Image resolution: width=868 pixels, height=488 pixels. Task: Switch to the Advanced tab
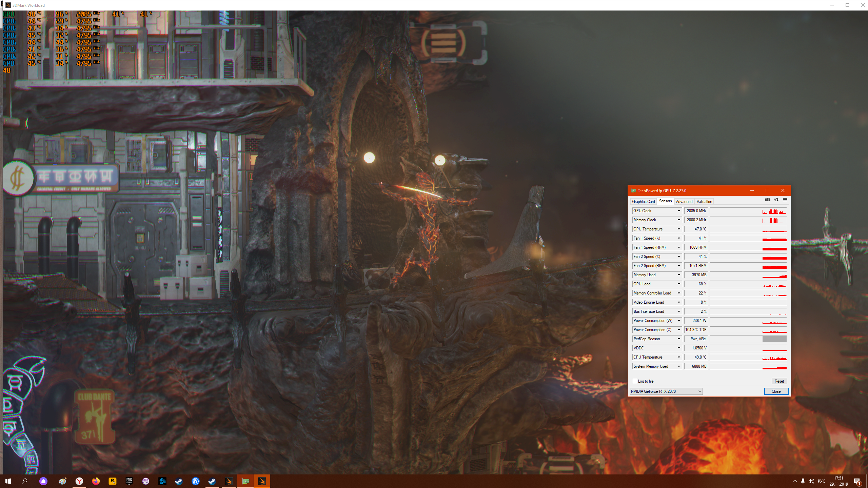(684, 201)
